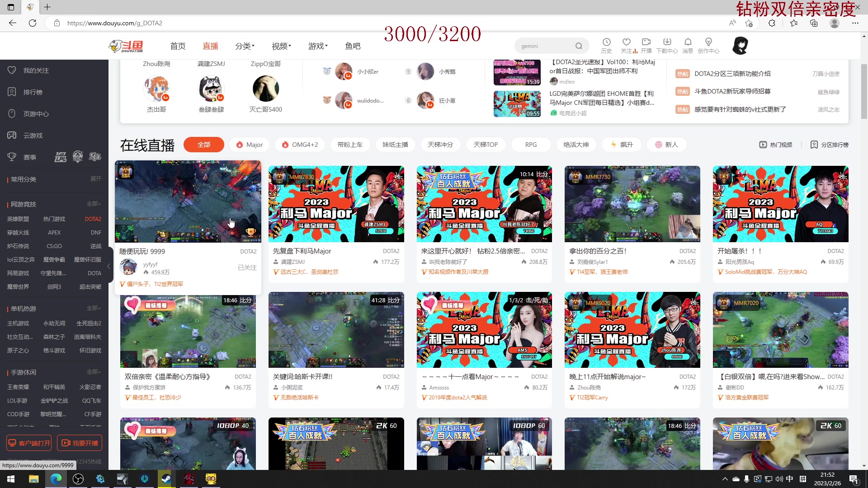The height and width of the screenshot is (488, 868).
Task: Switch to the 首页 navigation tab
Action: [177, 46]
